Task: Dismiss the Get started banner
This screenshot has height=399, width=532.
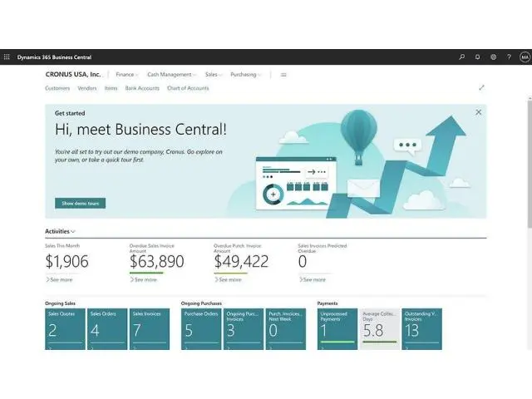Action: pyautogui.click(x=478, y=112)
